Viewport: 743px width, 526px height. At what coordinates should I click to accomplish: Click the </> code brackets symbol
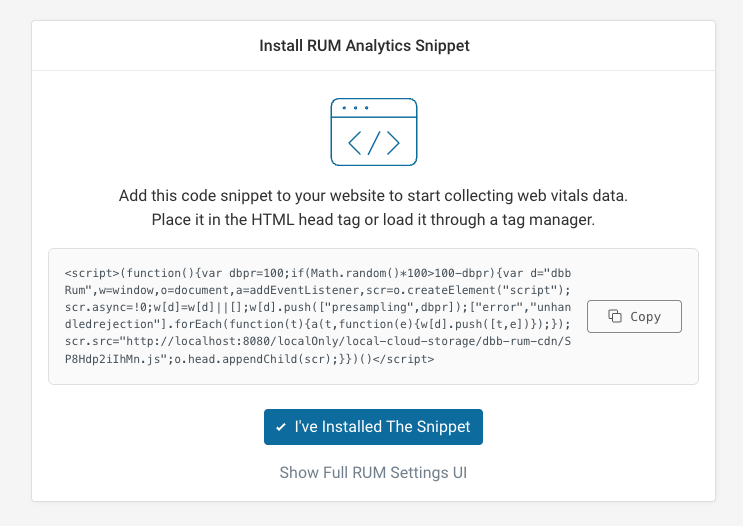373,142
